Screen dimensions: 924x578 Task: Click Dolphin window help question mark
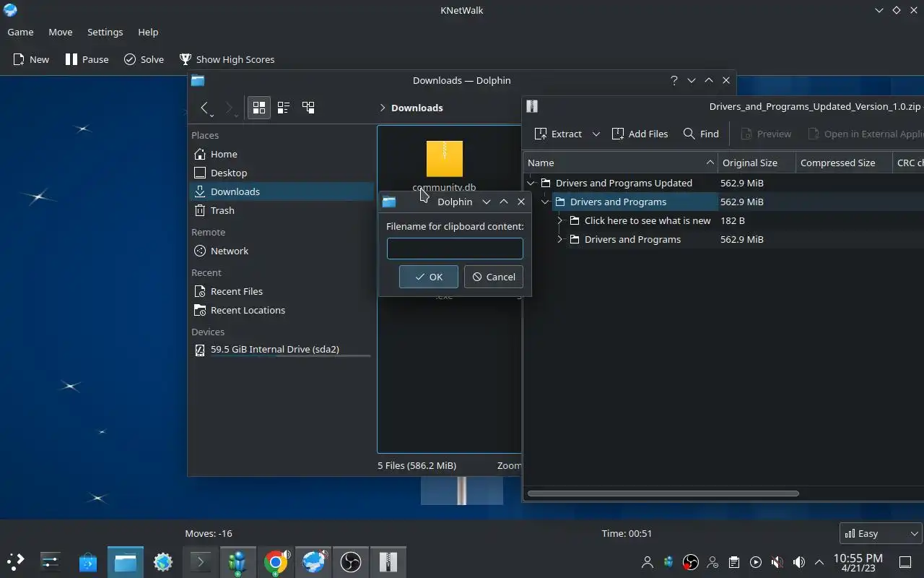(674, 80)
